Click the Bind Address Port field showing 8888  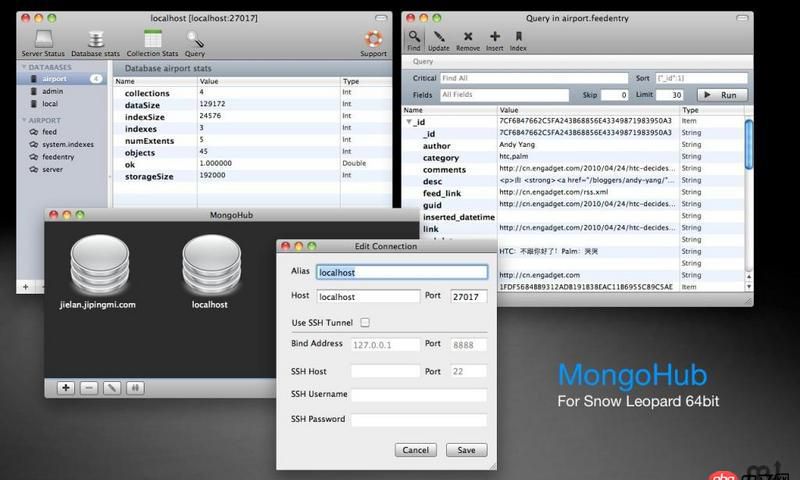pyautogui.click(x=468, y=345)
